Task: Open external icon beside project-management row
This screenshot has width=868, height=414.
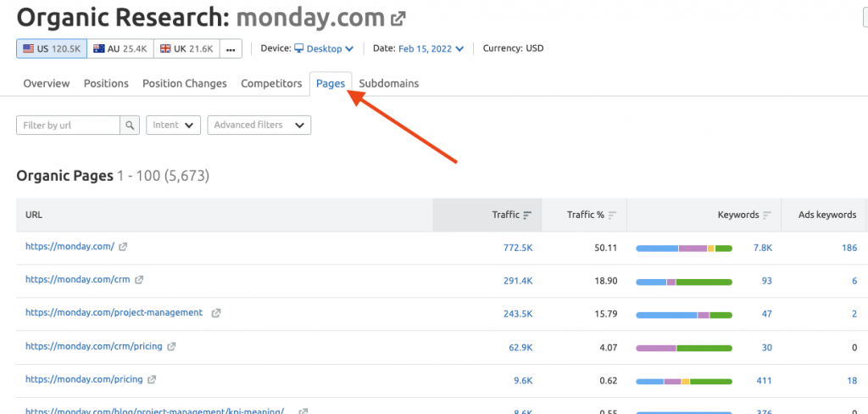Action: (216, 313)
